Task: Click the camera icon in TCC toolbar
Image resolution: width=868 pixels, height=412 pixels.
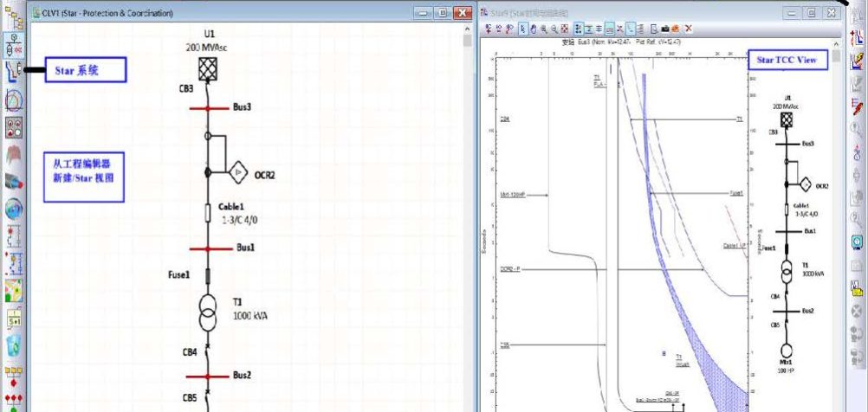Action: (x=665, y=29)
